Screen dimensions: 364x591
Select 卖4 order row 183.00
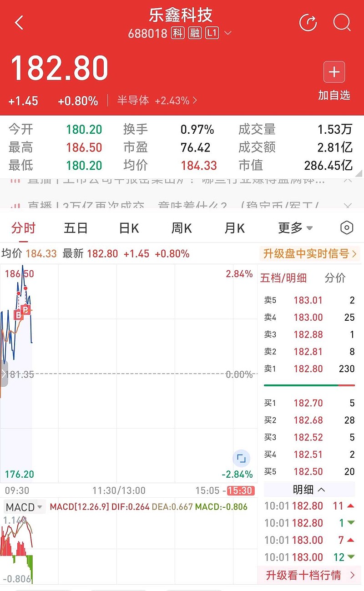click(x=309, y=318)
